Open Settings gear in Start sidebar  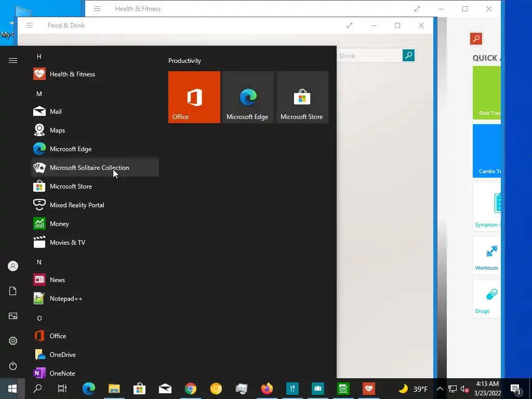pyautogui.click(x=13, y=341)
